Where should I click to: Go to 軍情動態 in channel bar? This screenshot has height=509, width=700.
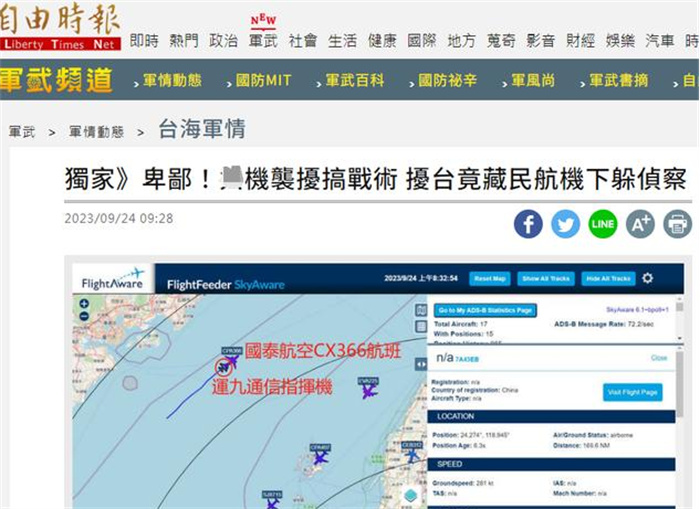172,81
